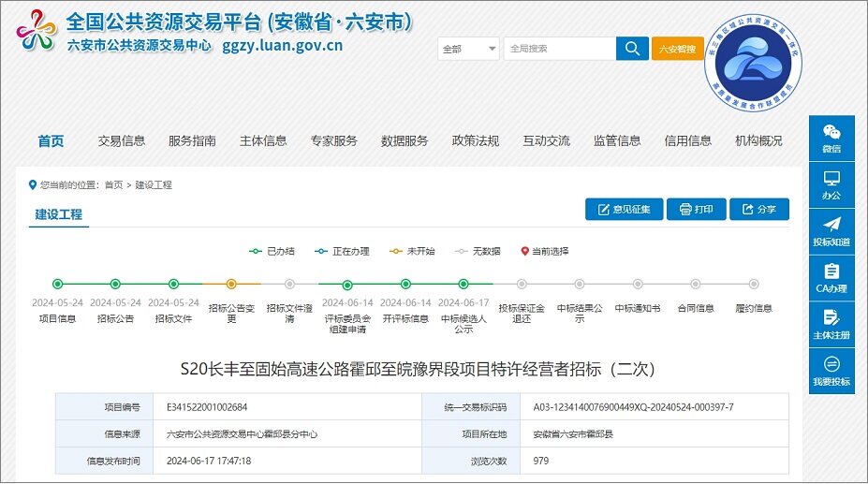868x484 pixels.
Task: Go to the 首页 navigation menu
Action: [x=51, y=141]
